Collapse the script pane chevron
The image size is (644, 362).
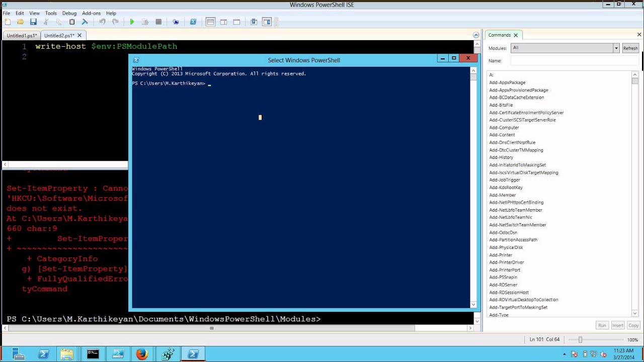[x=476, y=35]
